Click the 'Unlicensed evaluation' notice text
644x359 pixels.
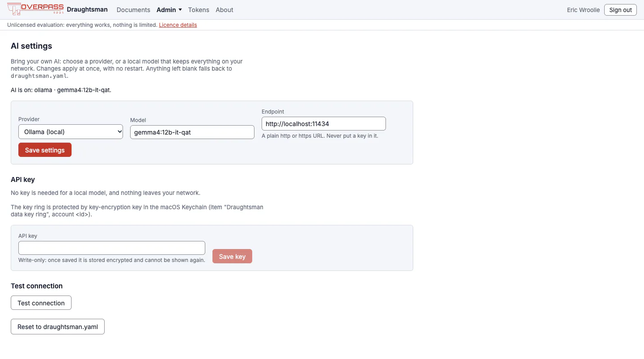click(82, 25)
